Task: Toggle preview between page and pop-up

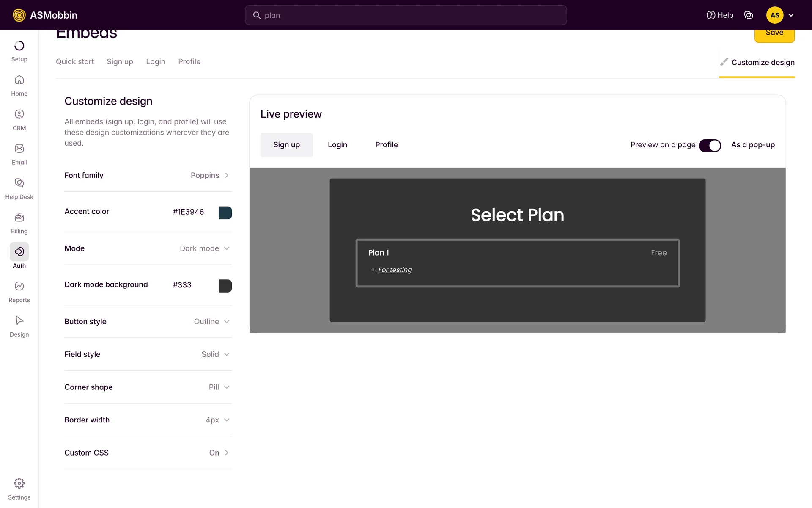Action: [x=709, y=145]
